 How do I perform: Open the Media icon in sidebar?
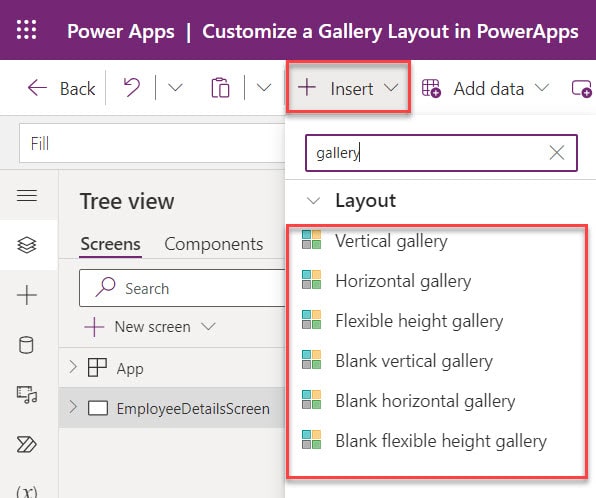pyautogui.click(x=27, y=395)
